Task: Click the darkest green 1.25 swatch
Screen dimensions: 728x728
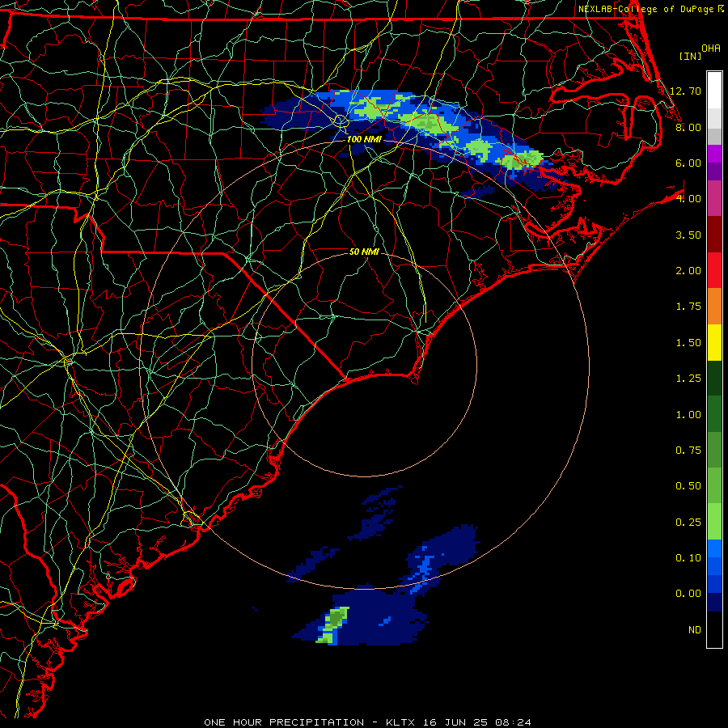Action: (714, 378)
